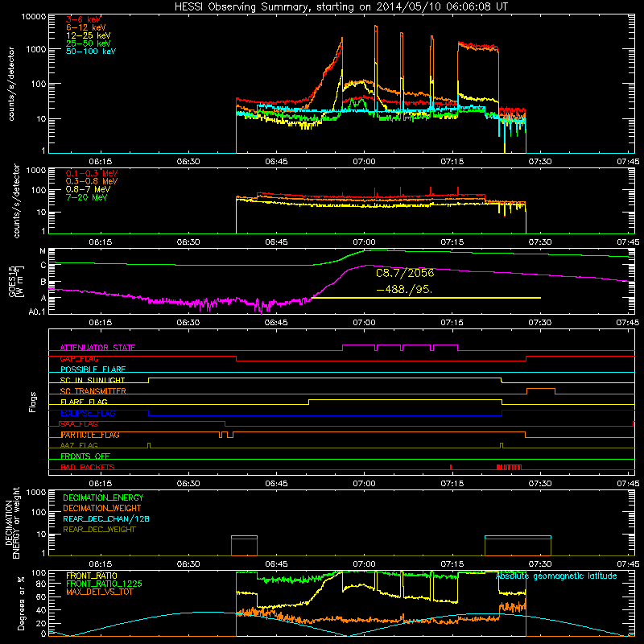Click the 7-20 MeV legend entry
The width and height of the screenshot is (644, 644).
coord(86,197)
